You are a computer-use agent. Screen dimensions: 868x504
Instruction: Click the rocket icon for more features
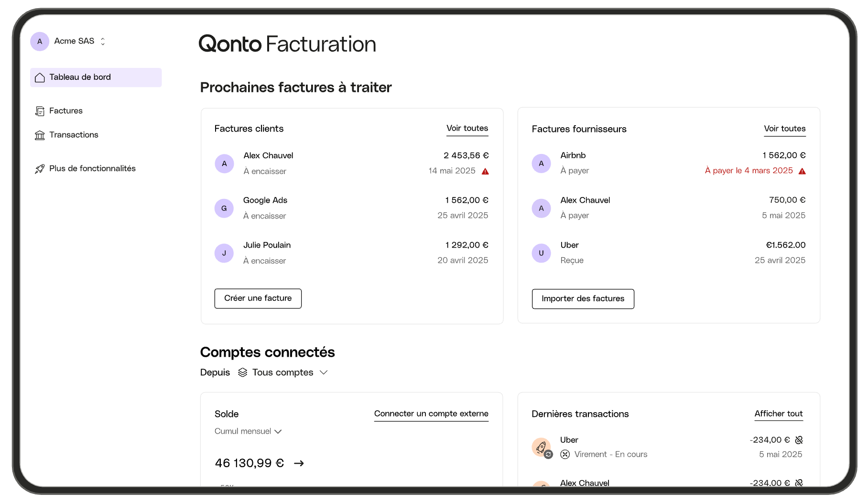click(40, 169)
